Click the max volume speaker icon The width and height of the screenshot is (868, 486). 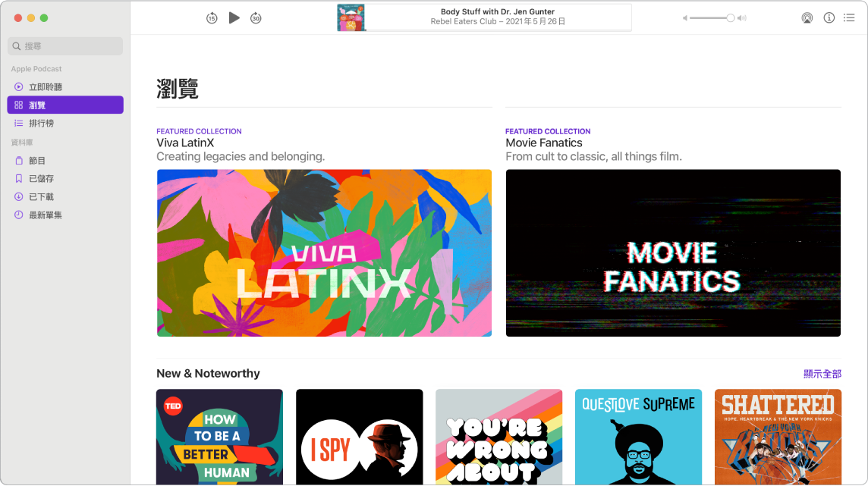[x=743, y=18]
